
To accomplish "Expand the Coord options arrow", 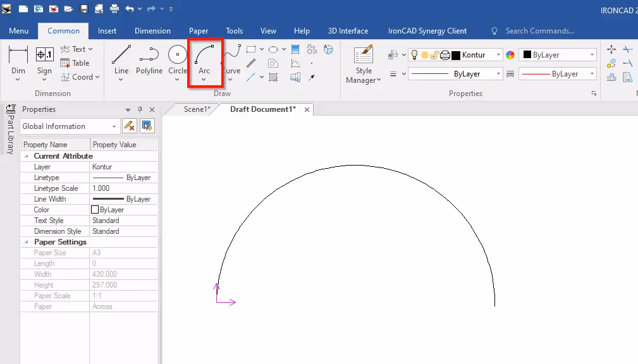I will pyautogui.click(x=97, y=77).
